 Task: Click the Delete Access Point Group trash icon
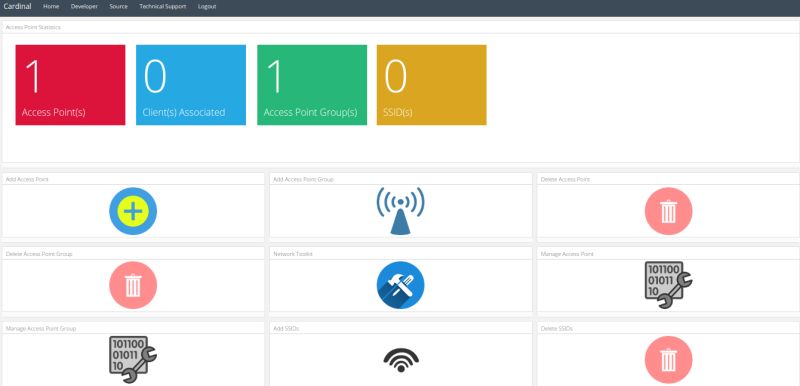click(x=133, y=285)
